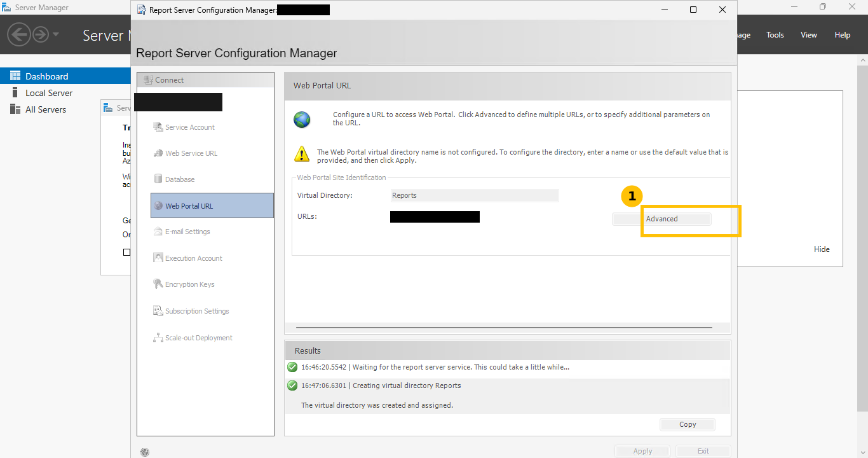Click the horizontal scrollbar above Results

click(x=504, y=328)
